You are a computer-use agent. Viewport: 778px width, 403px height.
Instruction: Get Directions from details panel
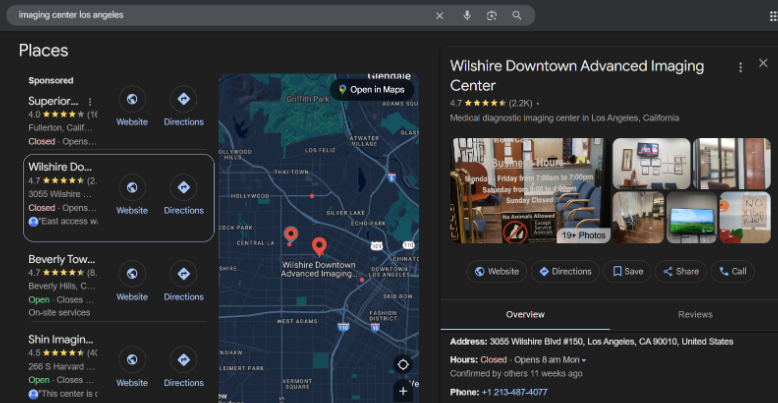[565, 271]
